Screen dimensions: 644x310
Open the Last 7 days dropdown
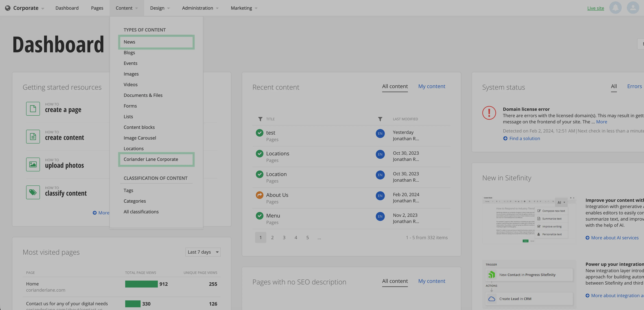coord(203,252)
